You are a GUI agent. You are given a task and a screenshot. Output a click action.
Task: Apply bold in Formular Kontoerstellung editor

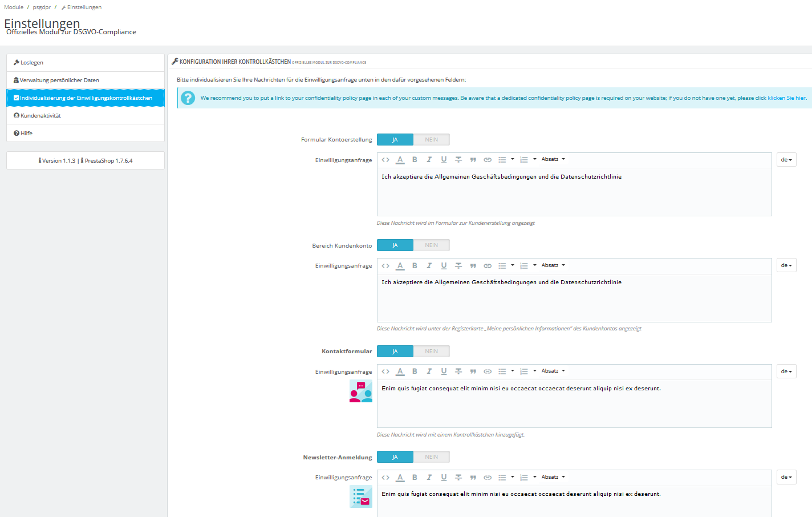415,160
